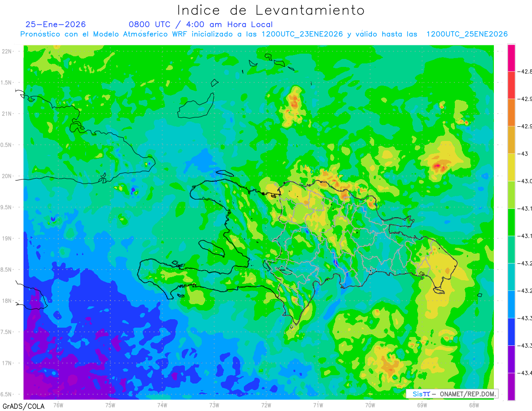Image resolution: width=532 pixels, height=411 pixels.
Task: Click the "17N" latitude label
Action: 8,363
